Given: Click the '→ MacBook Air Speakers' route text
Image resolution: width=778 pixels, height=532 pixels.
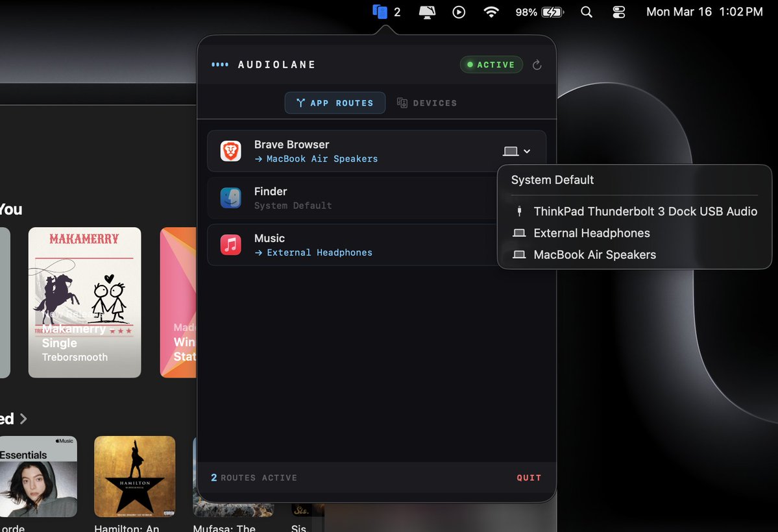Looking at the screenshot, I should pos(316,159).
